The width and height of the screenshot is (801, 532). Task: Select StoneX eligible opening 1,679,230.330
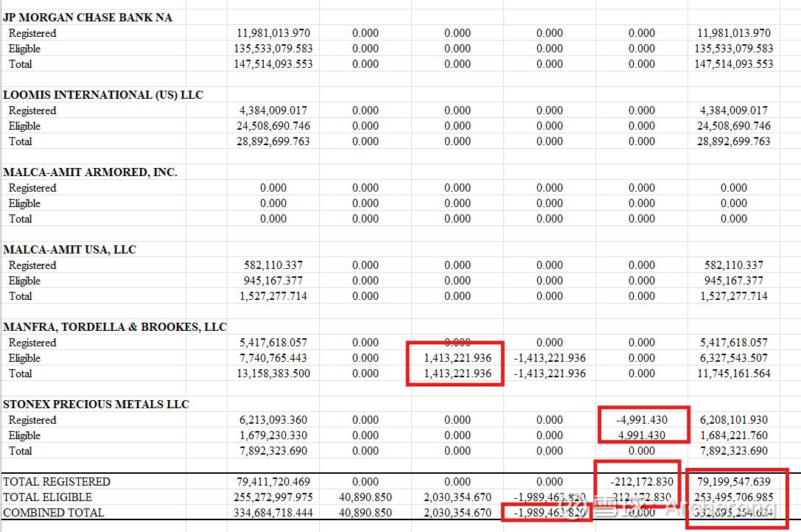tap(273, 435)
